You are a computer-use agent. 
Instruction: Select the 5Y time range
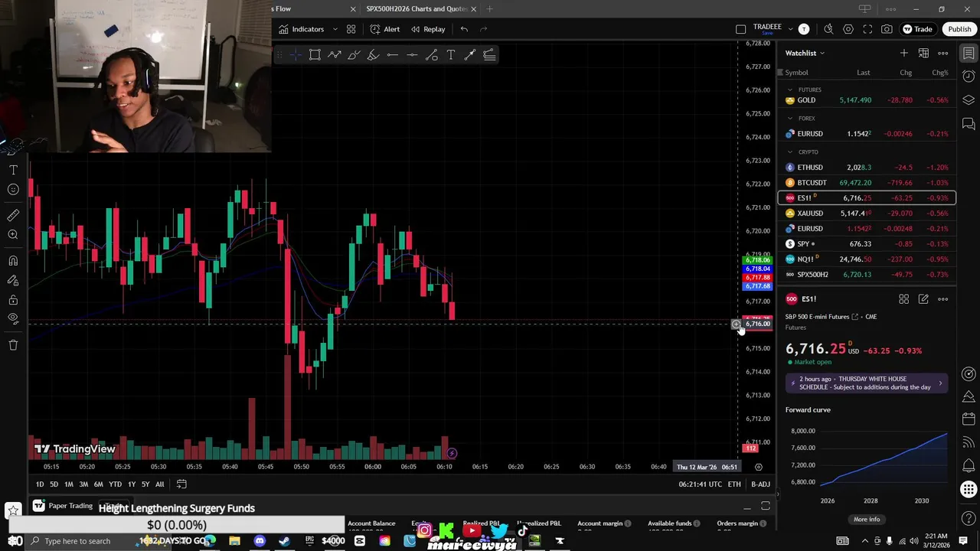[145, 484]
